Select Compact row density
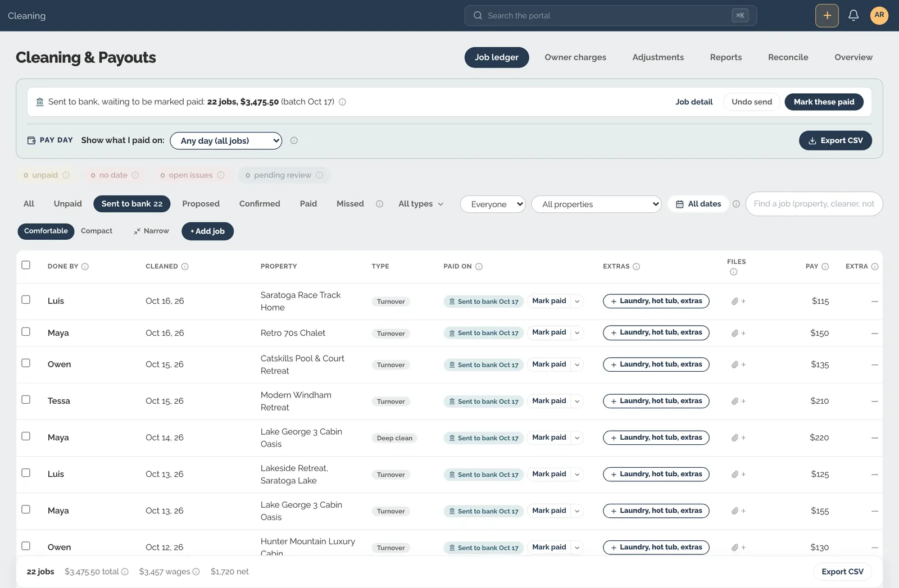Image resolution: width=899 pixels, height=588 pixels. [x=97, y=231]
